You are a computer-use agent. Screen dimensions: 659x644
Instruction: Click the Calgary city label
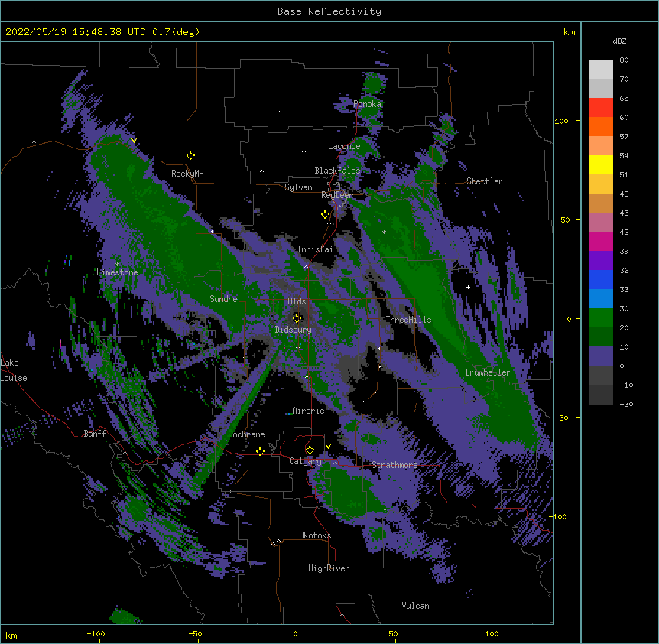click(x=305, y=461)
